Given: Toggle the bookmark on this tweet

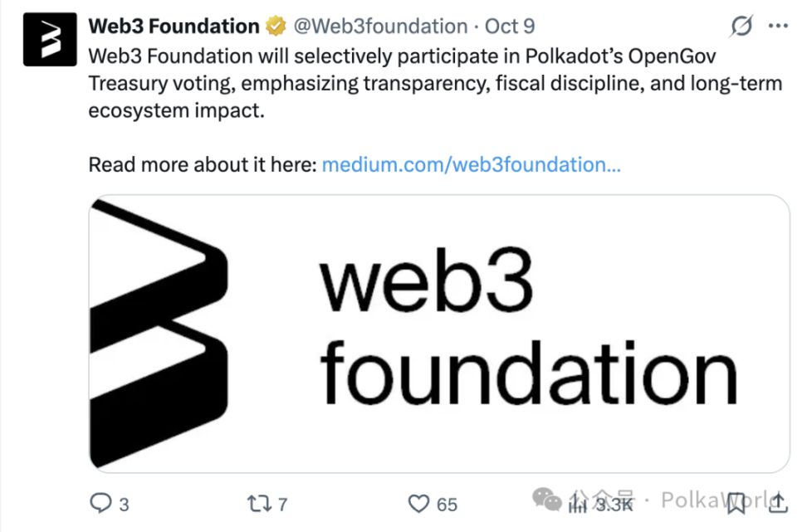Looking at the screenshot, I should coord(737,503).
